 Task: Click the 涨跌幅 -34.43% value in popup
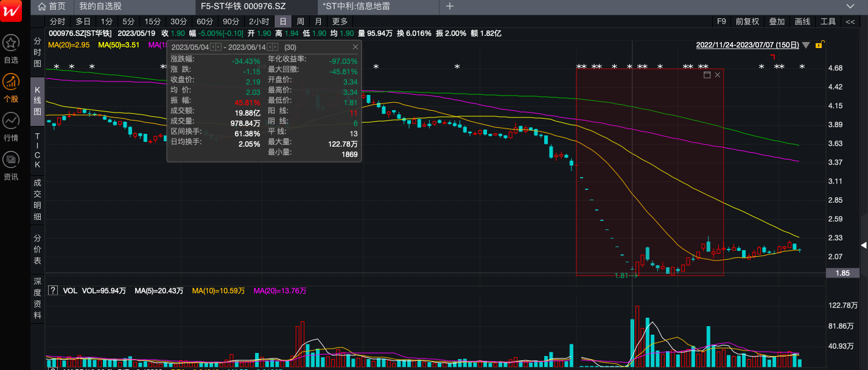click(245, 61)
